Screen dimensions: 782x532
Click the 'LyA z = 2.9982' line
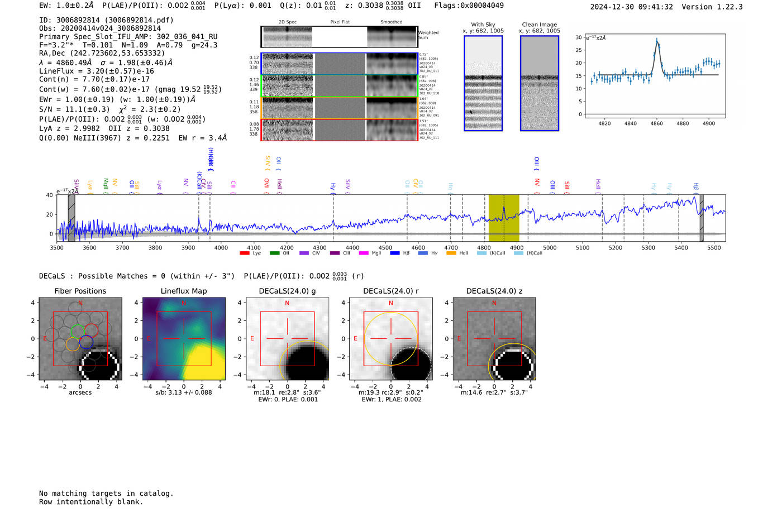click(x=70, y=128)
